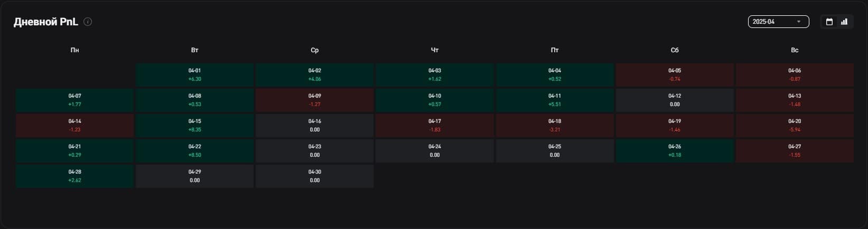Open the 04-18 loss cell
This screenshot has height=229, width=868.
coord(554,126)
